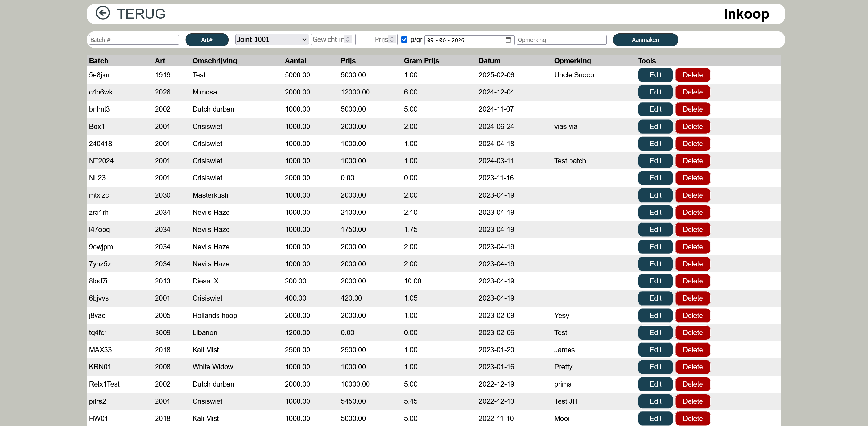Click price cell 12000.00
This screenshot has width=868, height=426.
pyautogui.click(x=355, y=92)
